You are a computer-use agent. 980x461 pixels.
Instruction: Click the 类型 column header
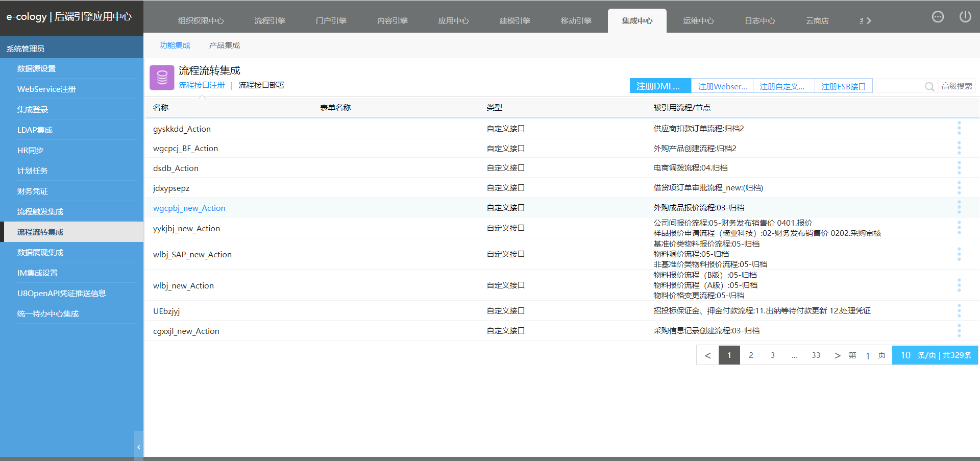[495, 107]
